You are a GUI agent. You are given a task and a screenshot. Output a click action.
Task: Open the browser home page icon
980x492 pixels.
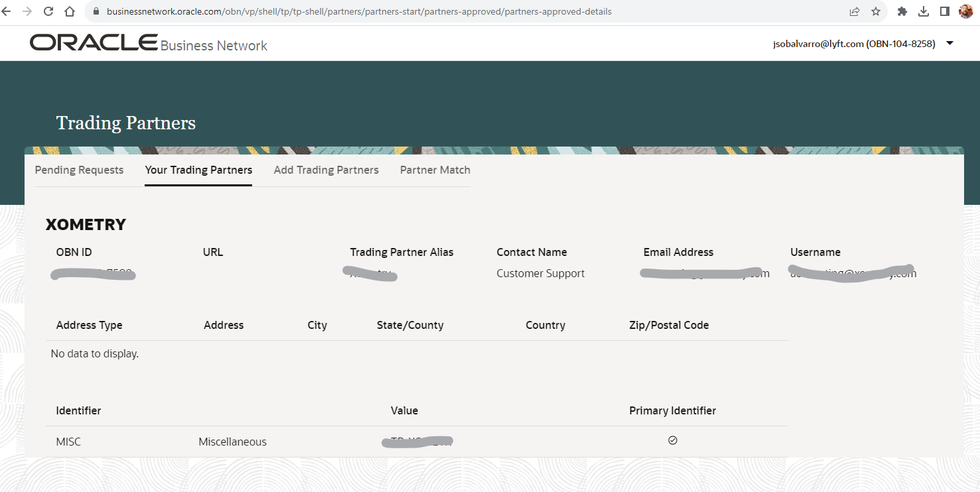[x=70, y=11]
